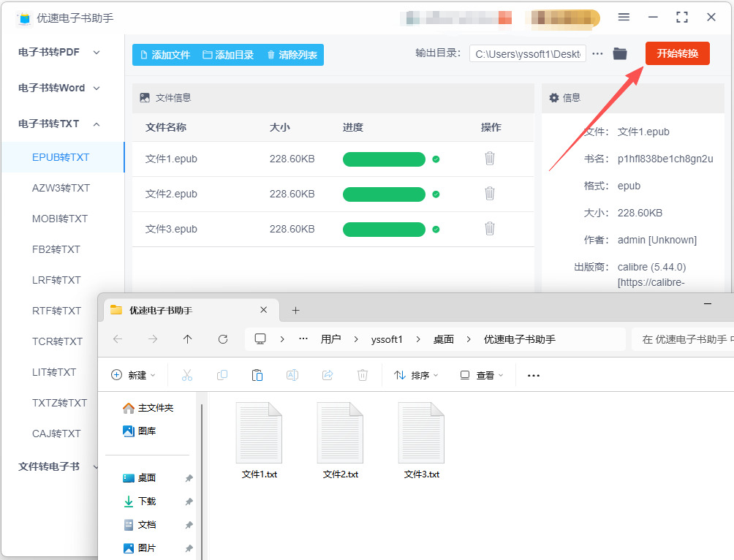
Task: Click the red 开始转换 button
Action: click(678, 53)
